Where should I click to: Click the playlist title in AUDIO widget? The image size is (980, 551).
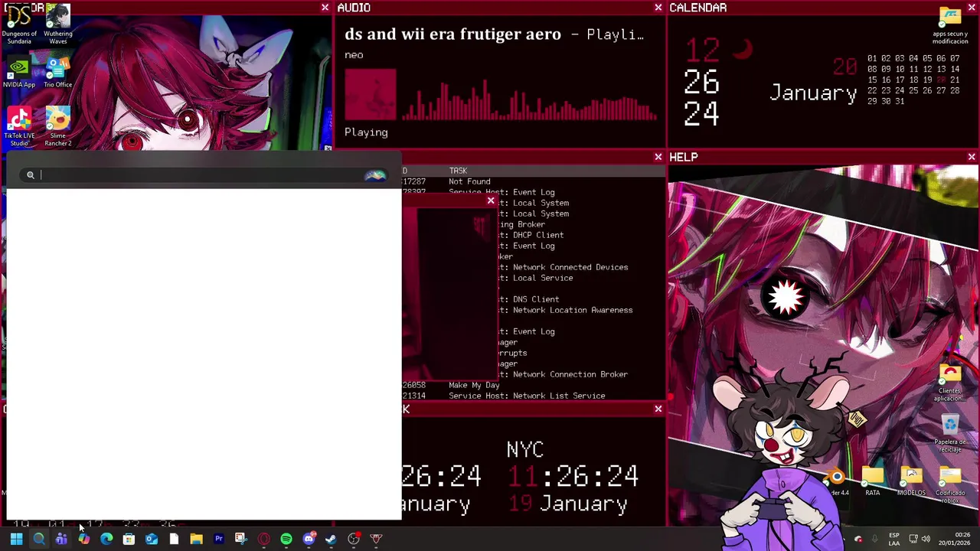[494, 34]
